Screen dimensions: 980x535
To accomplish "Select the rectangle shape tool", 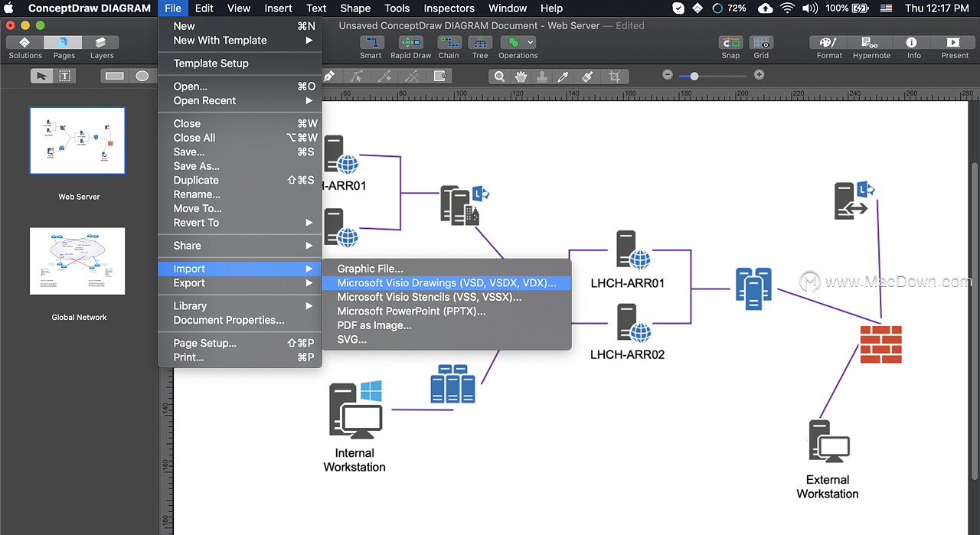I will pos(115,76).
